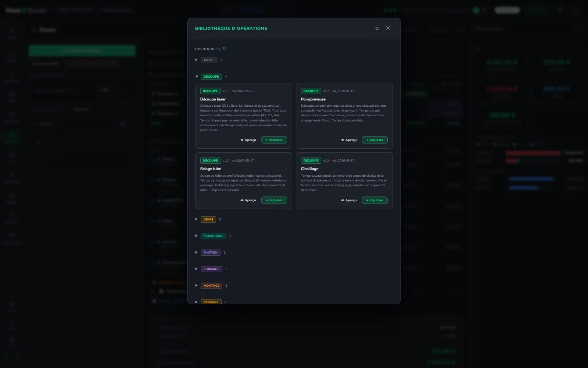Viewport: 588px width, 368px height.
Task: Expand the FINITION category arrow
Action: click(x=197, y=252)
